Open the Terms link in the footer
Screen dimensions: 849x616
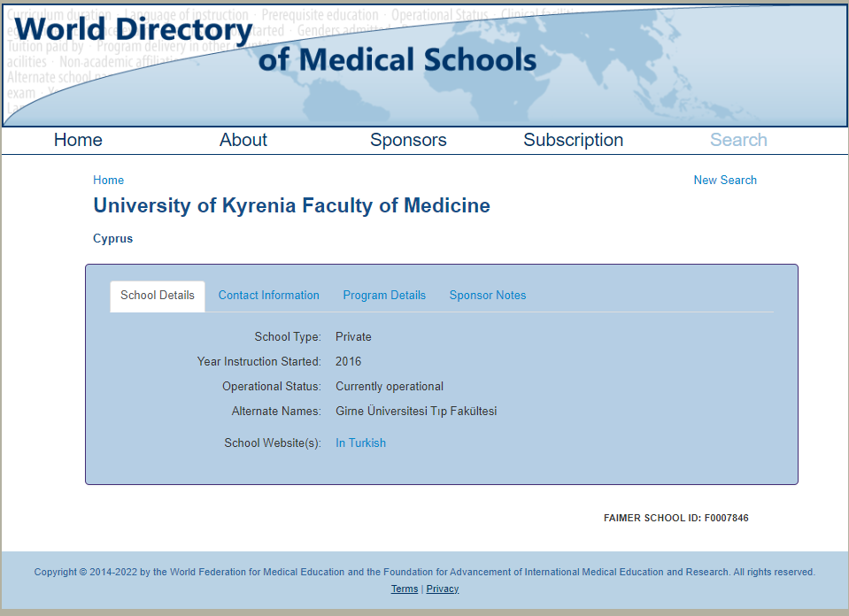point(405,589)
